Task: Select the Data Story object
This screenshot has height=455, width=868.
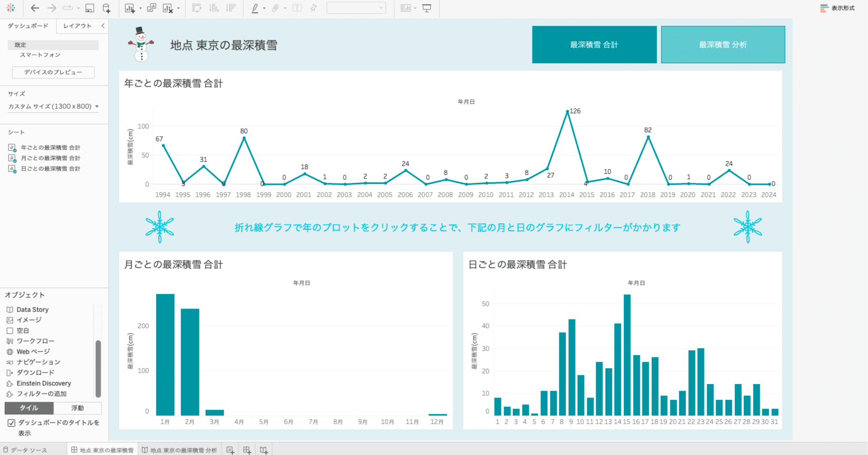Action: [x=27, y=310]
